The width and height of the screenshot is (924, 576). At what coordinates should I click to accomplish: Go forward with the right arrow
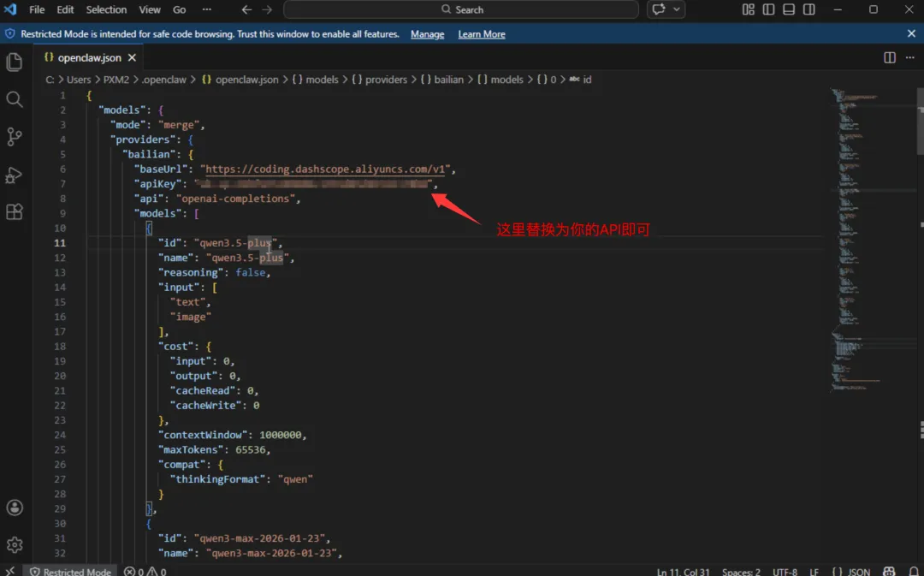[267, 9]
